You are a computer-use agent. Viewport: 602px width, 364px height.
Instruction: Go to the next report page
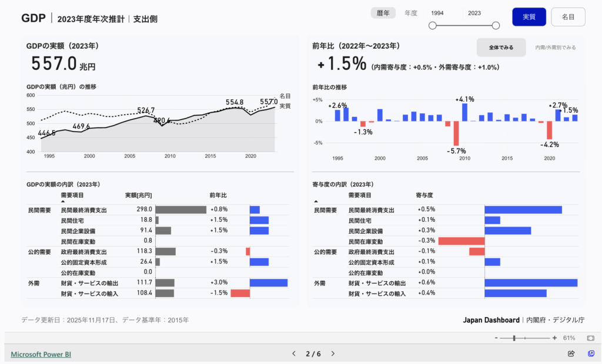click(x=333, y=353)
